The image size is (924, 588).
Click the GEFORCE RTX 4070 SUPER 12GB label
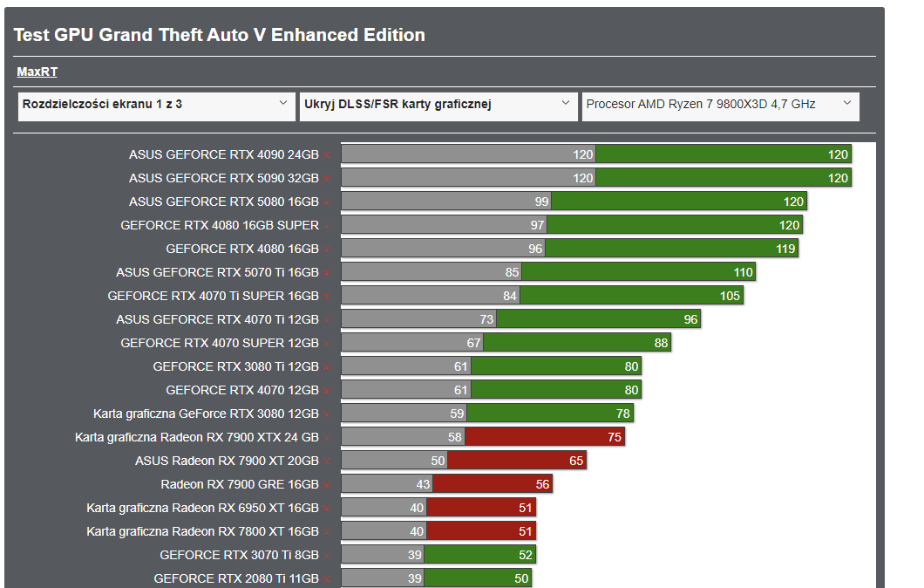(219, 343)
